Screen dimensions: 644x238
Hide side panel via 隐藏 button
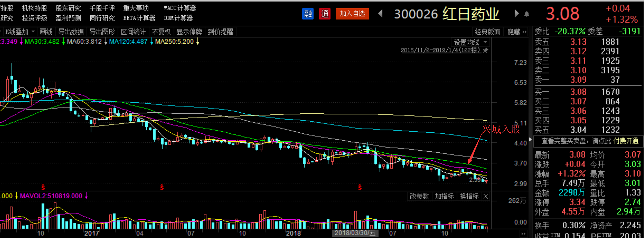pyautogui.click(x=517, y=32)
